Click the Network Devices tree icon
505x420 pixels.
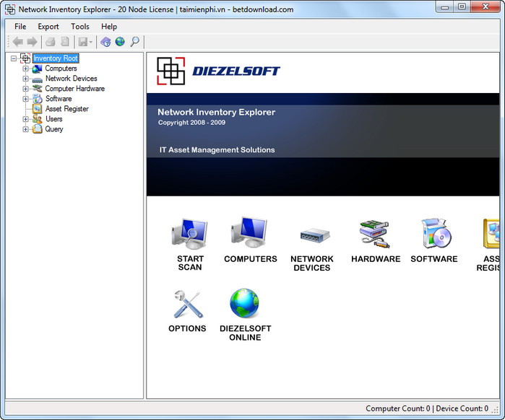[x=38, y=80]
